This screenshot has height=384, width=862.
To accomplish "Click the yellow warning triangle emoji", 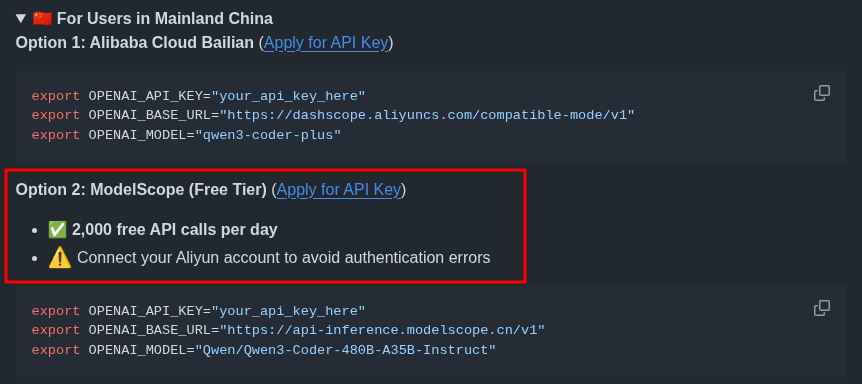I will tap(59, 258).
